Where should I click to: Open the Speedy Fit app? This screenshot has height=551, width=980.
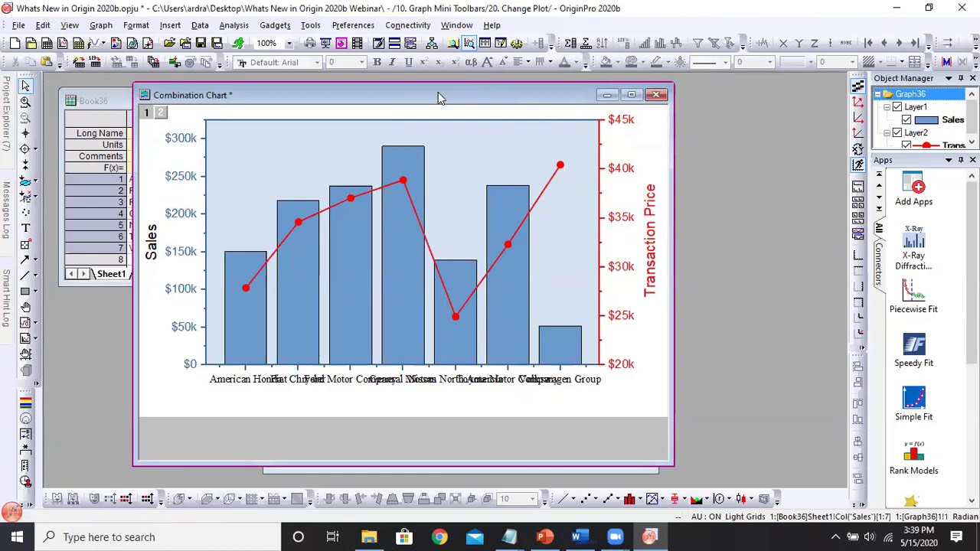(x=913, y=350)
